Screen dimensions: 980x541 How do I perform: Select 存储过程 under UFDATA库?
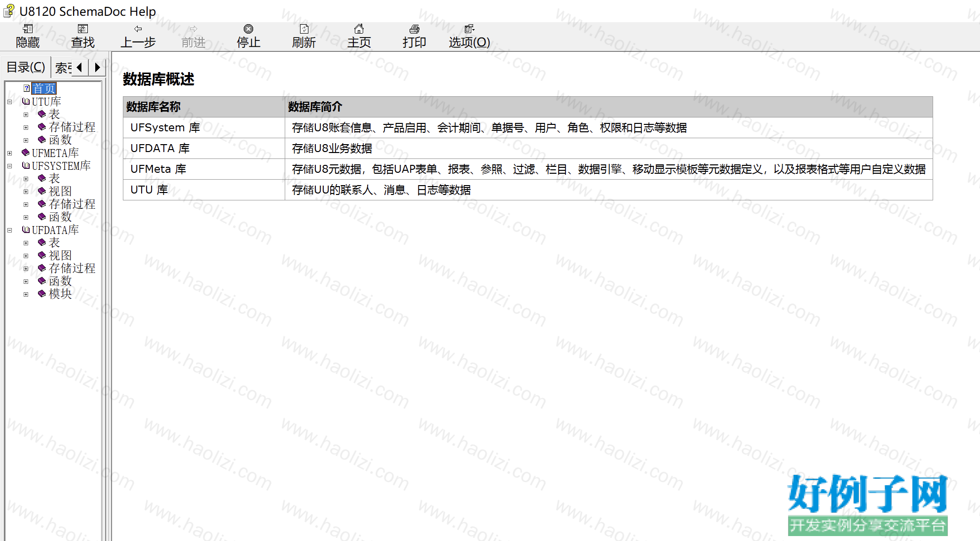tap(72, 269)
